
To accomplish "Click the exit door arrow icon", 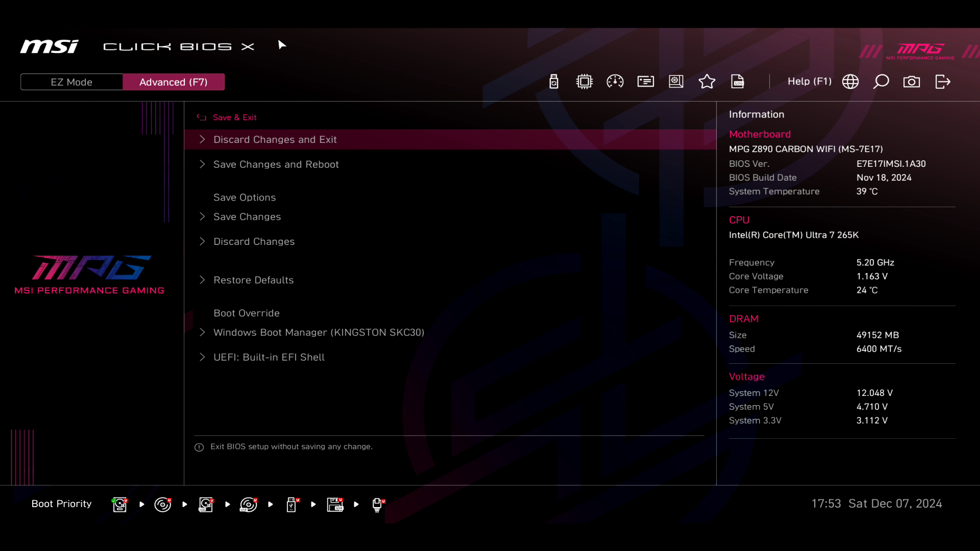I will click(x=943, y=82).
